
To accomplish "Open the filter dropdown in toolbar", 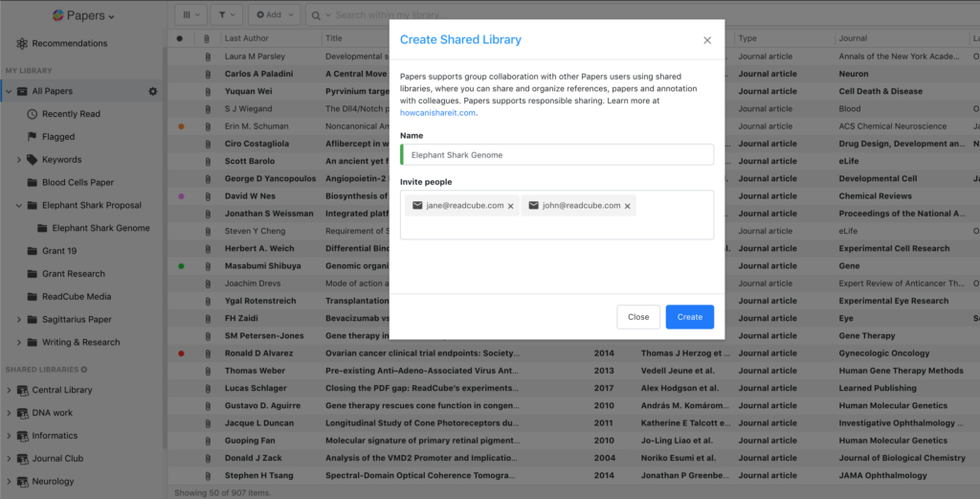I will 226,15.
